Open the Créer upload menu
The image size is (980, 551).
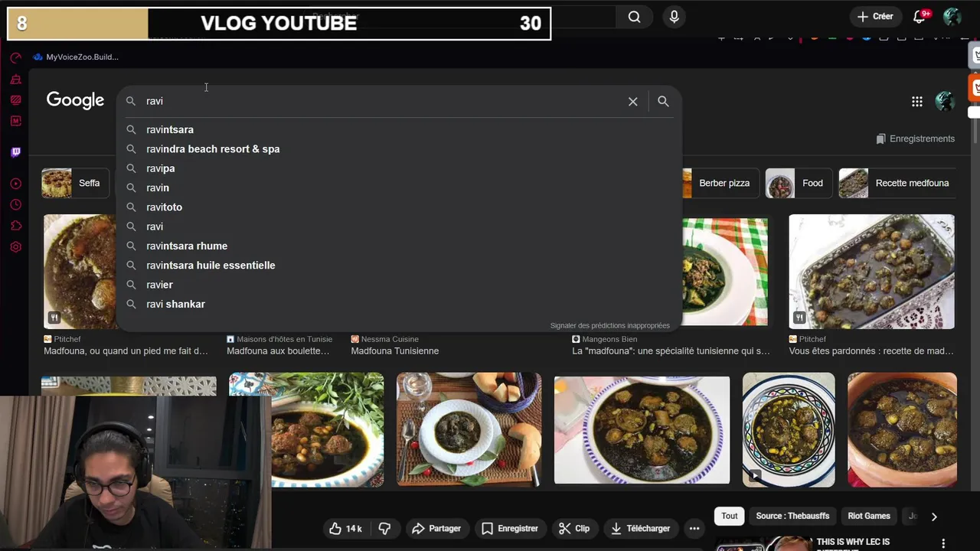point(875,17)
